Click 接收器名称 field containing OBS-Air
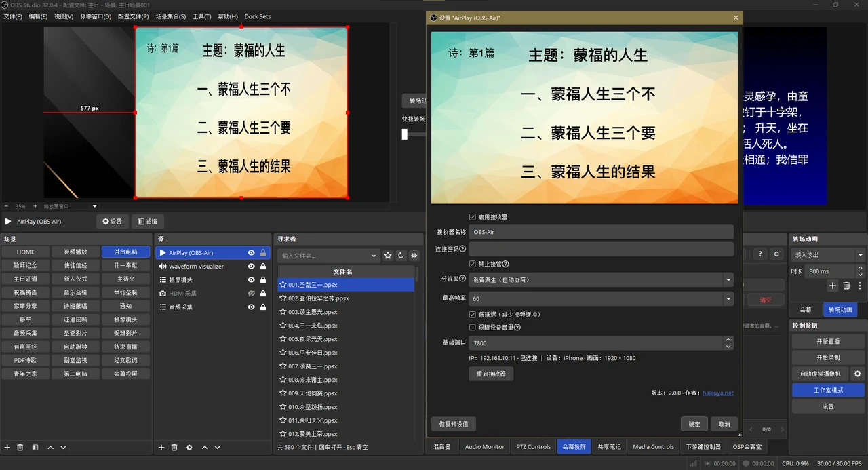 pos(601,232)
